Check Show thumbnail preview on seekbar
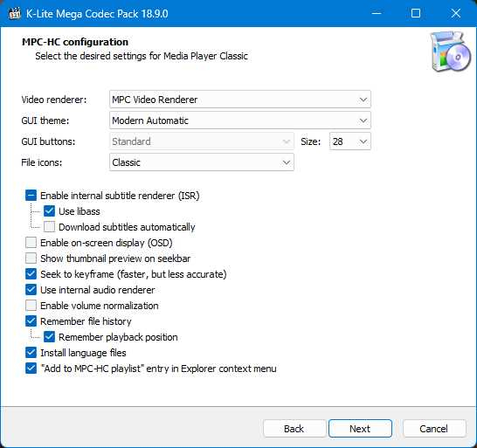The image size is (477, 448). pos(31,258)
